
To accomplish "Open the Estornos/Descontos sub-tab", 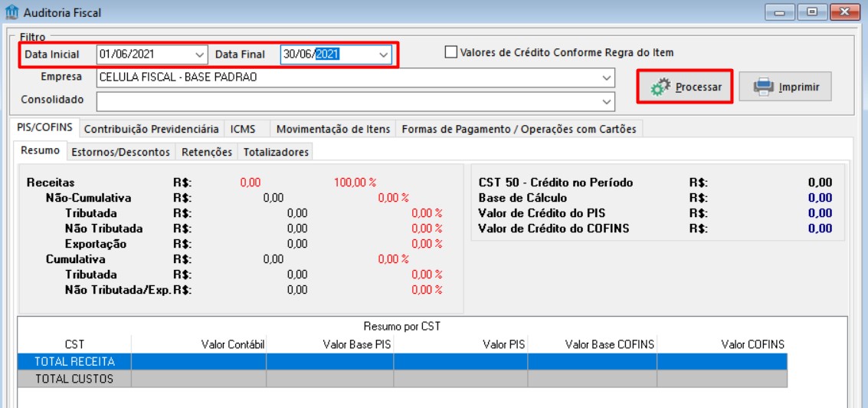I will (x=121, y=152).
